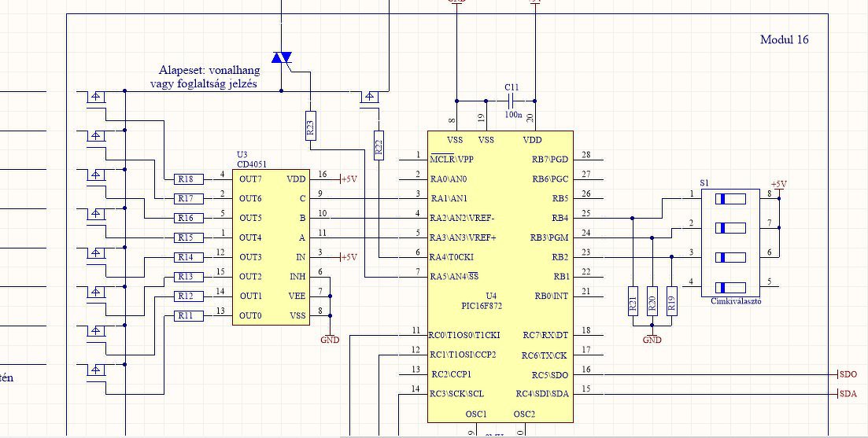Viewport: 868px width, 438px height.
Task: Click pin label 'INH' on U3
Action: tap(297, 277)
